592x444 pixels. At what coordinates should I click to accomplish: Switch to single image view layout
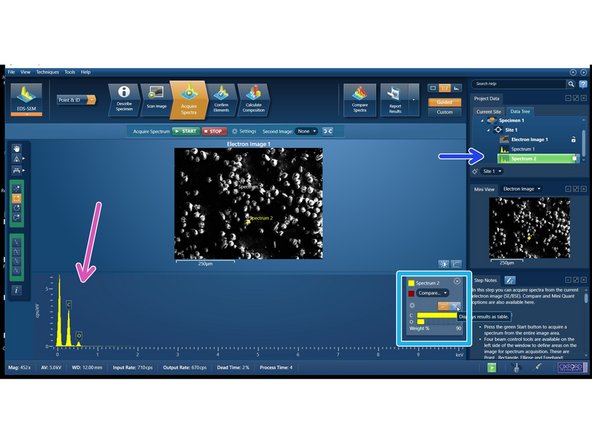coord(433,88)
